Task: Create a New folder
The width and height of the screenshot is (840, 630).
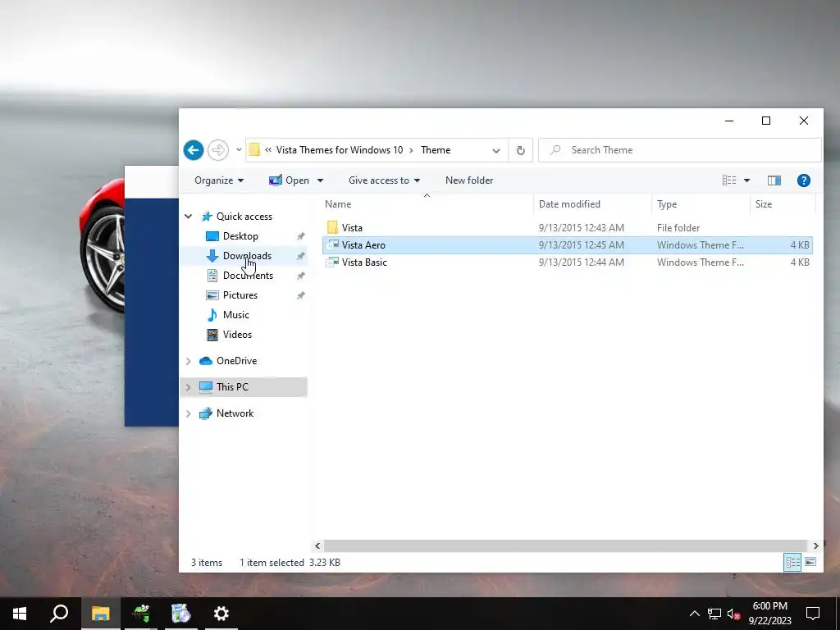Action: (x=469, y=180)
